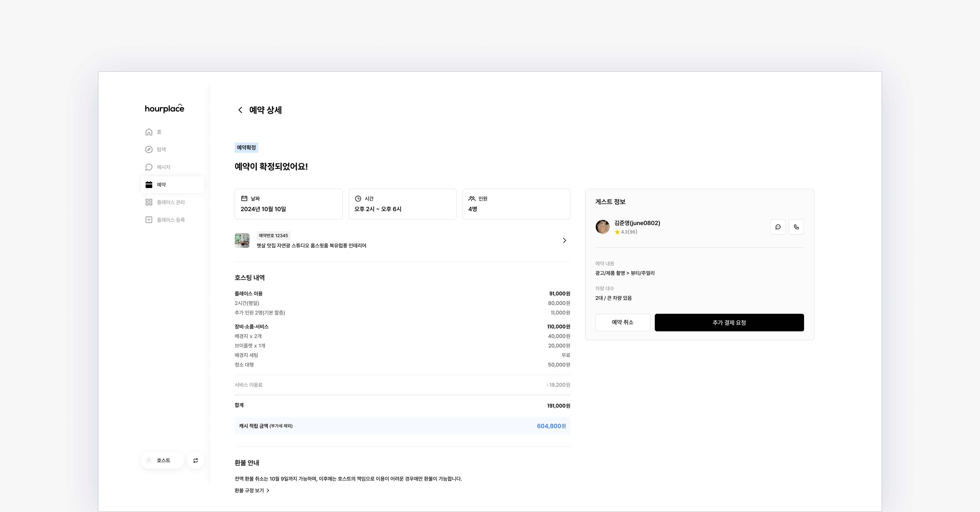
Task: Click the 배경지 세팅 무료 value
Action: pos(566,355)
